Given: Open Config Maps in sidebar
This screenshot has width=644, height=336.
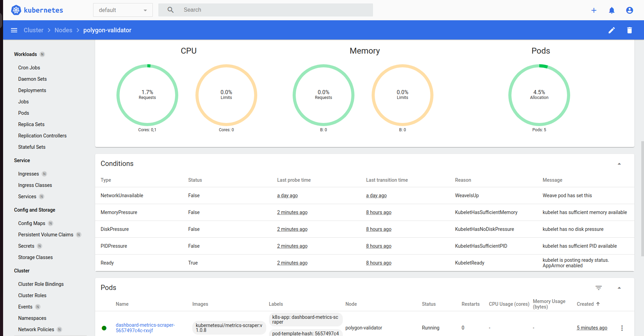Looking at the screenshot, I should point(32,223).
